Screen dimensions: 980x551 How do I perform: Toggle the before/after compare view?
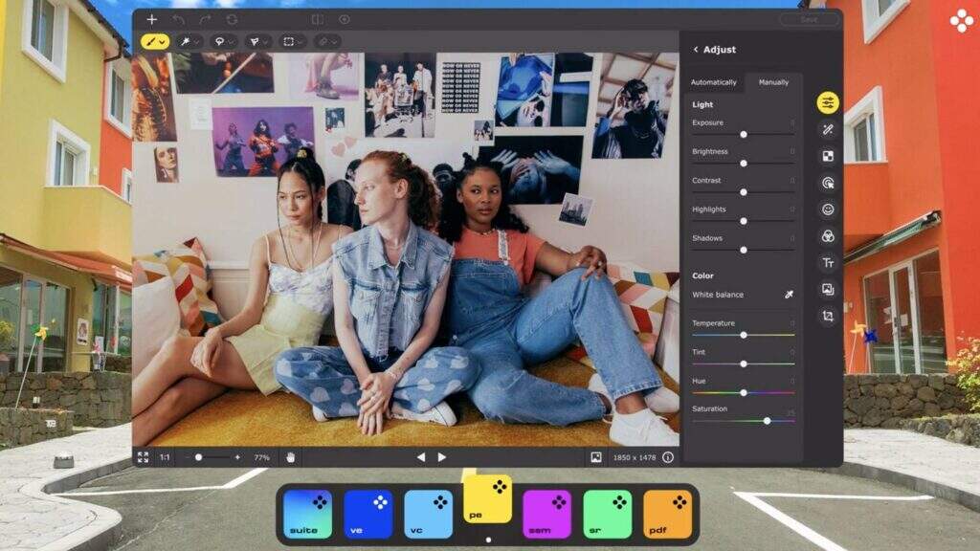tap(318, 19)
